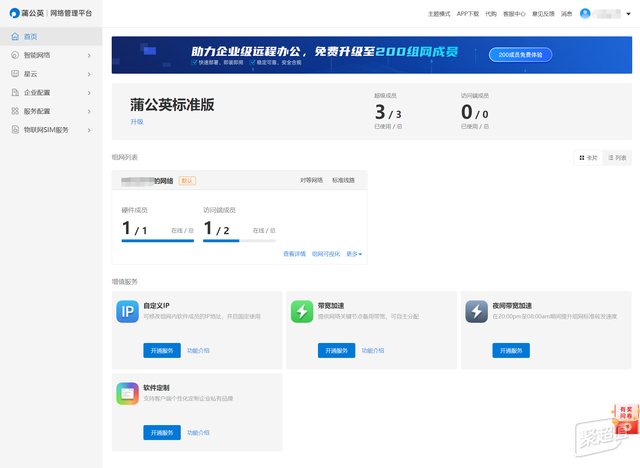Image resolution: width=640 pixels, height=468 pixels.
Task: Click the 蒲公英 logo at top left
Action: coord(15,13)
